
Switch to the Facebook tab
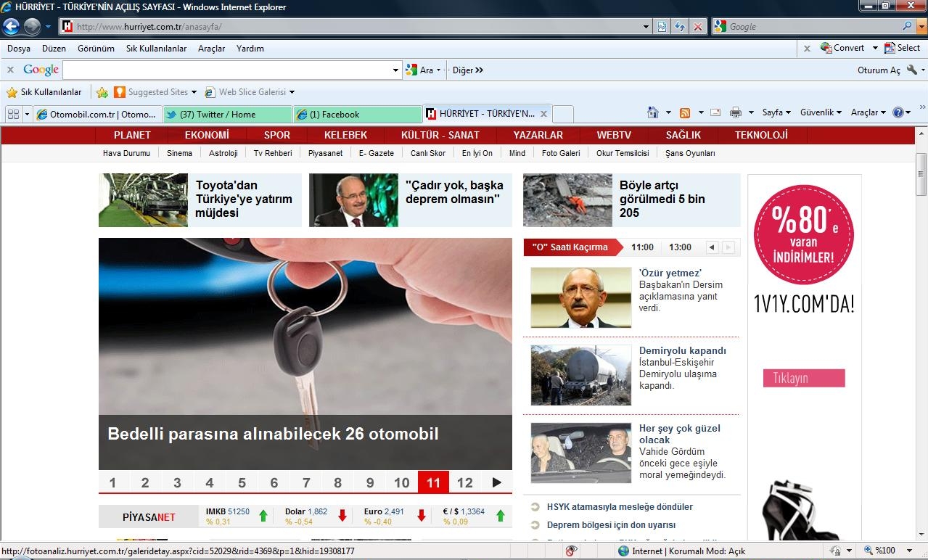tap(358, 114)
